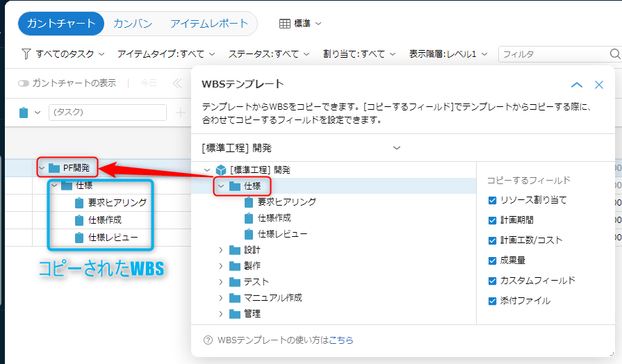
Task: Open the [標準工程] 開発 template dropdown
Action: 302,148
